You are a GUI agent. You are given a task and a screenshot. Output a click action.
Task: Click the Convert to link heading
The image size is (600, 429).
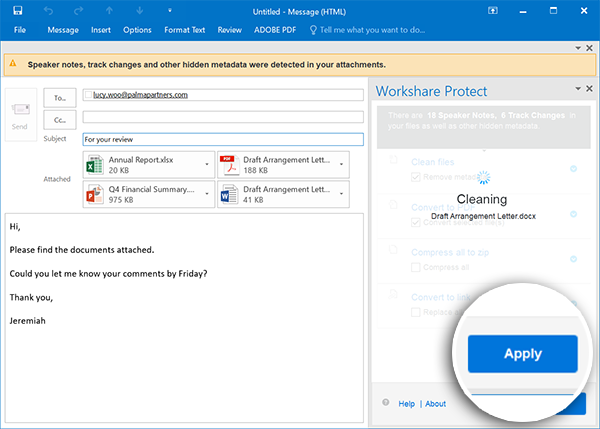[441, 297]
